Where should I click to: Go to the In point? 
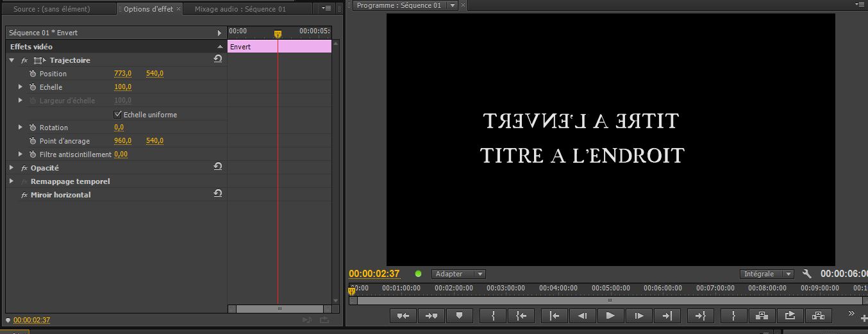pyautogui.click(x=521, y=315)
